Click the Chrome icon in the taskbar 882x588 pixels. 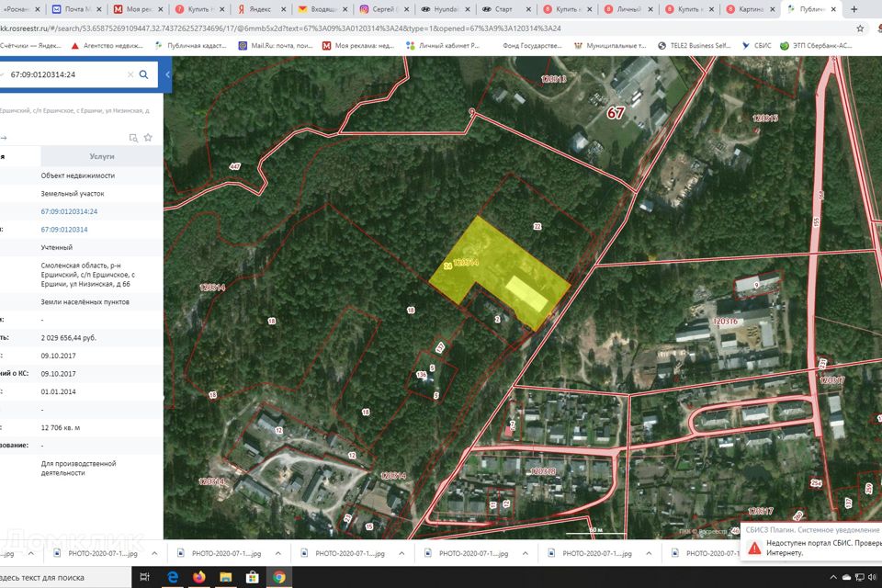tap(278, 577)
